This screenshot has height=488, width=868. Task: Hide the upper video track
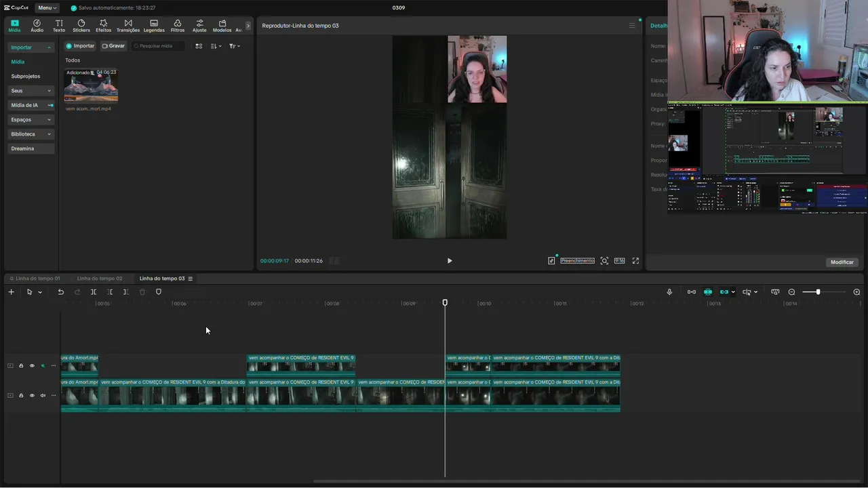[32, 366]
